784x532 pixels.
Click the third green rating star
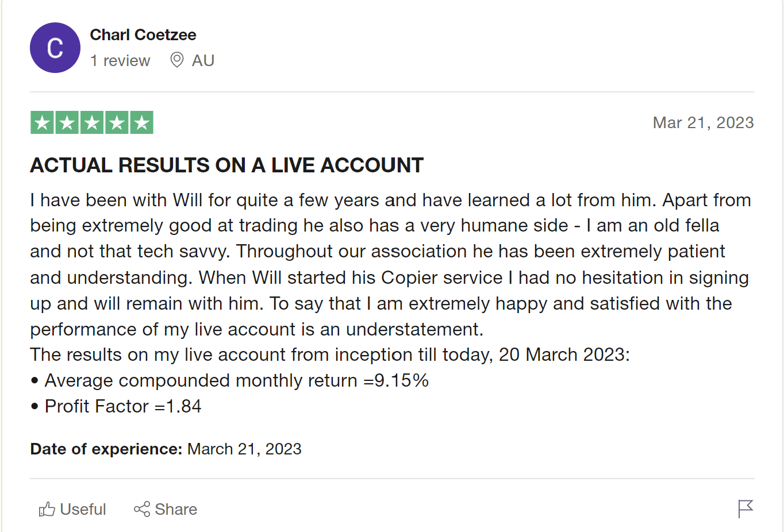click(x=92, y=122)
